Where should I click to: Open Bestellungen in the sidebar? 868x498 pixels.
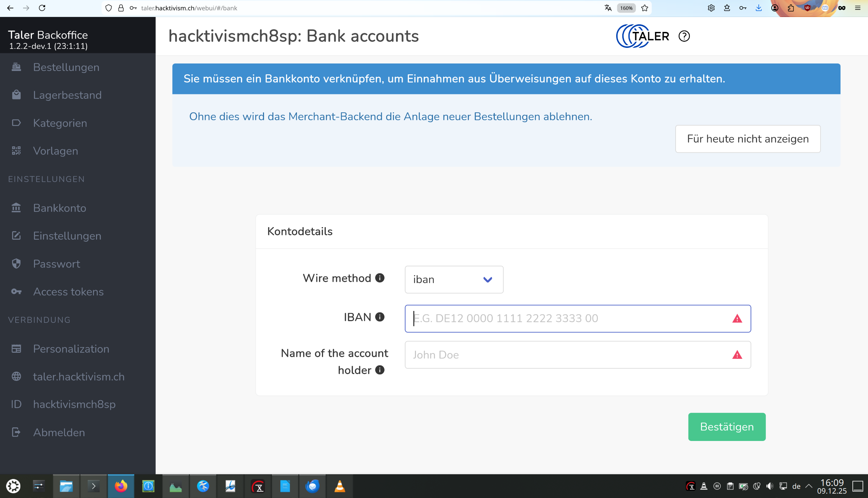[x=66, y=67]
